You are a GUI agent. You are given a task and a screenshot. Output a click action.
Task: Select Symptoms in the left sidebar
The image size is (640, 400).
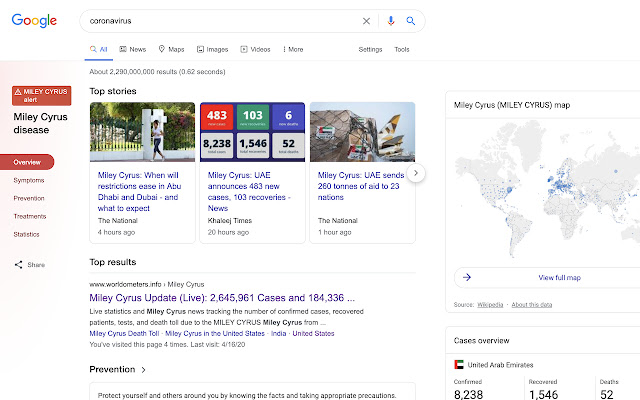tap(29, 180)
